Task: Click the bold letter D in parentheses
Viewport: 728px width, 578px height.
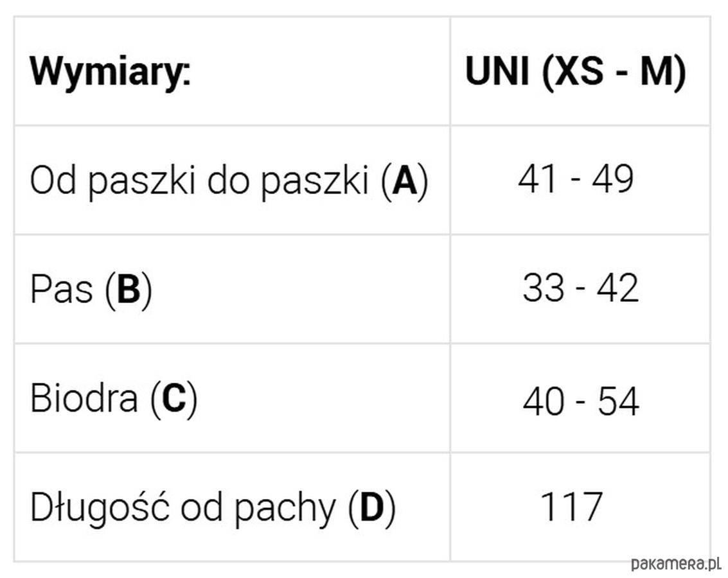Action: coord(371,508)
